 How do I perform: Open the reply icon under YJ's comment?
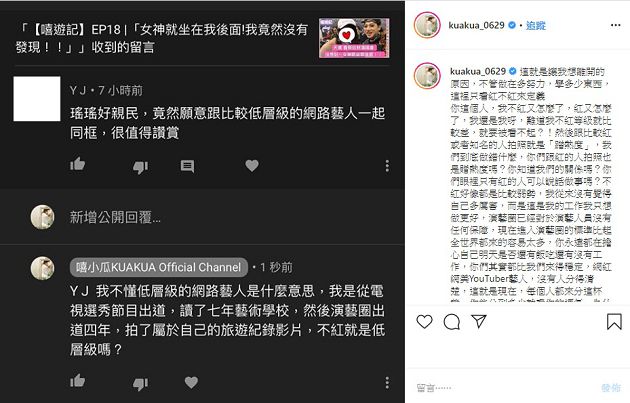click(x=187, y=166)
